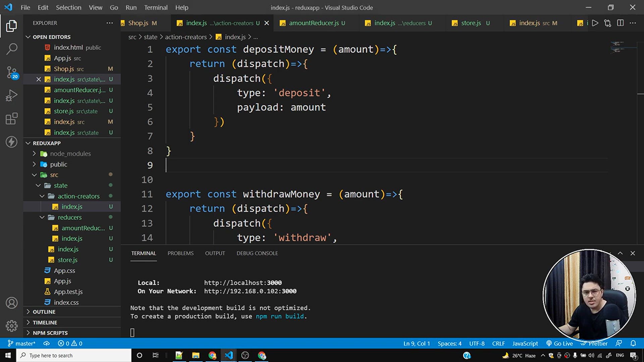This screenshot has width=644, height=362.
Task: Switch to the Debug Console tab
Action: tap(257, 253)
